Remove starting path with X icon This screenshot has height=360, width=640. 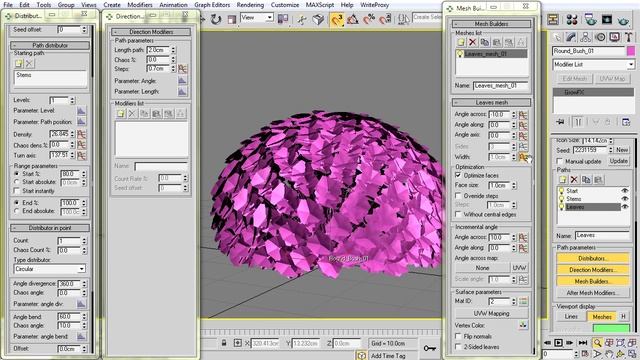29,63
